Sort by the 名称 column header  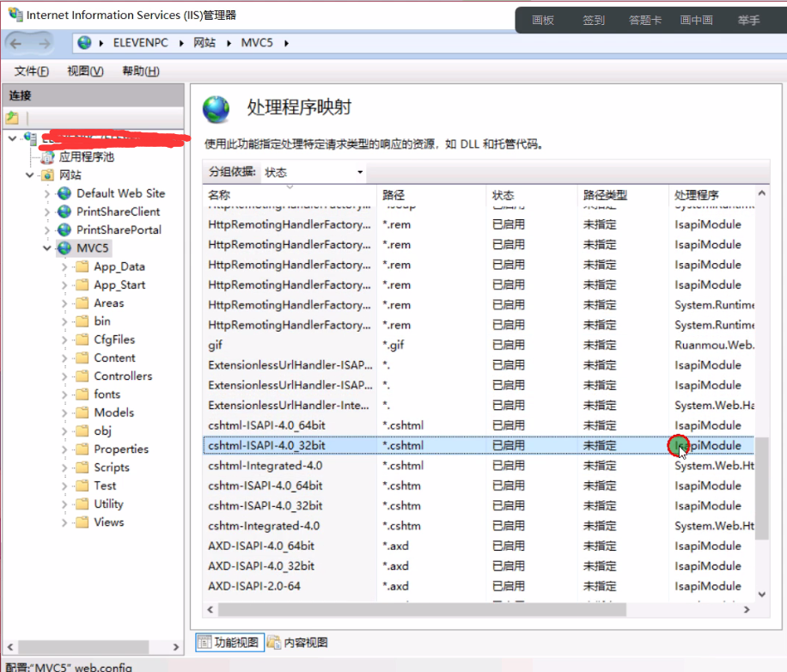point(290,195)
